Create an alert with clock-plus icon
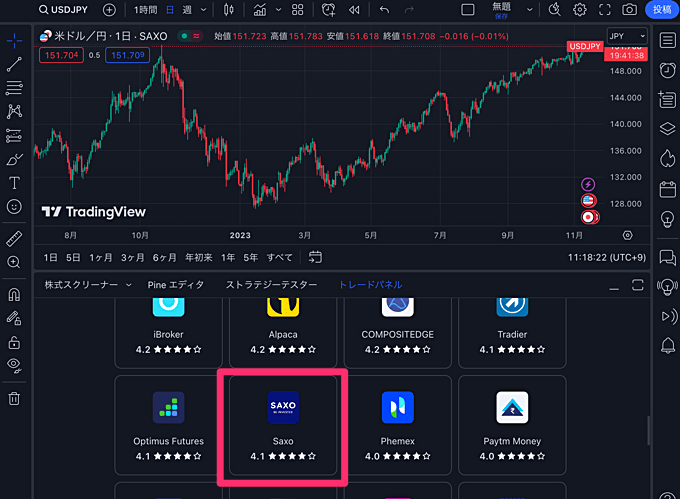This screenshot has width=680, height=499. (x=328, y=10)
